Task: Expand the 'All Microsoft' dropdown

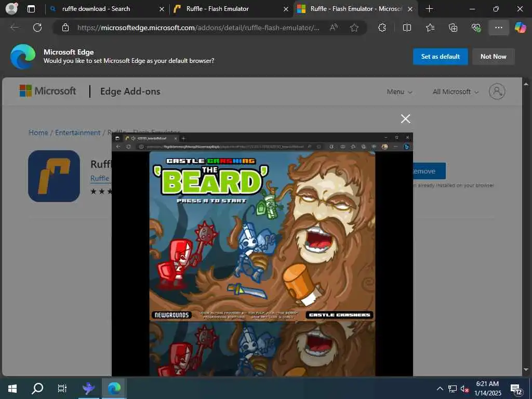Action: tap(455, 91)
